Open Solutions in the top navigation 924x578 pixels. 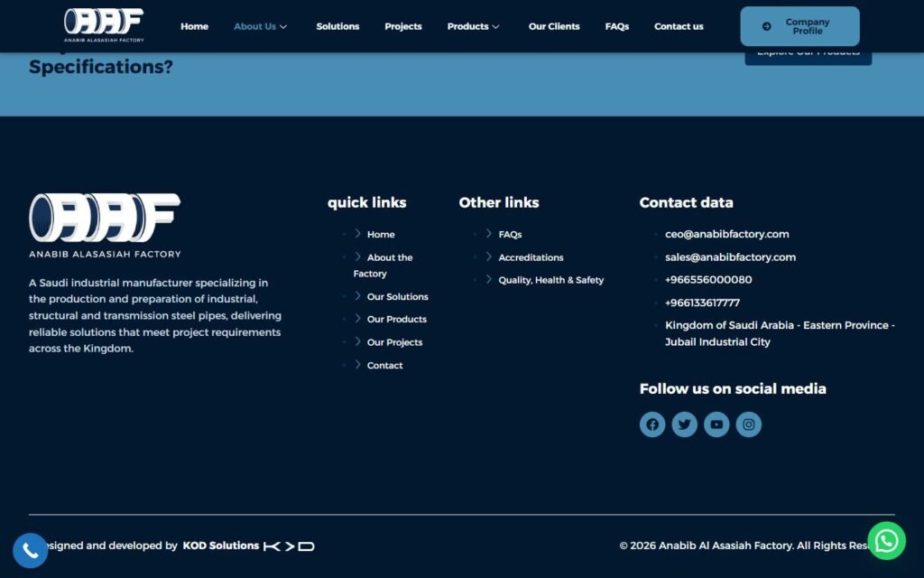point(337,26)
